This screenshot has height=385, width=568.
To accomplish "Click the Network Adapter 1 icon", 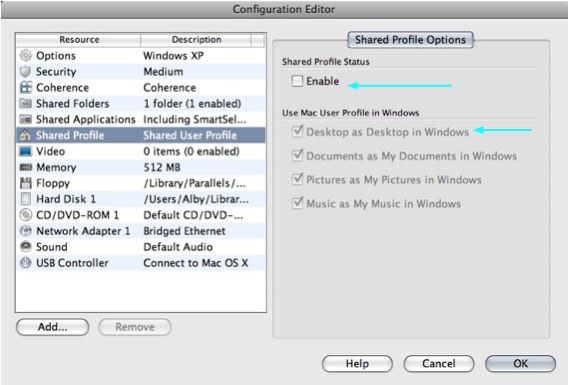I will pos(26,231).
